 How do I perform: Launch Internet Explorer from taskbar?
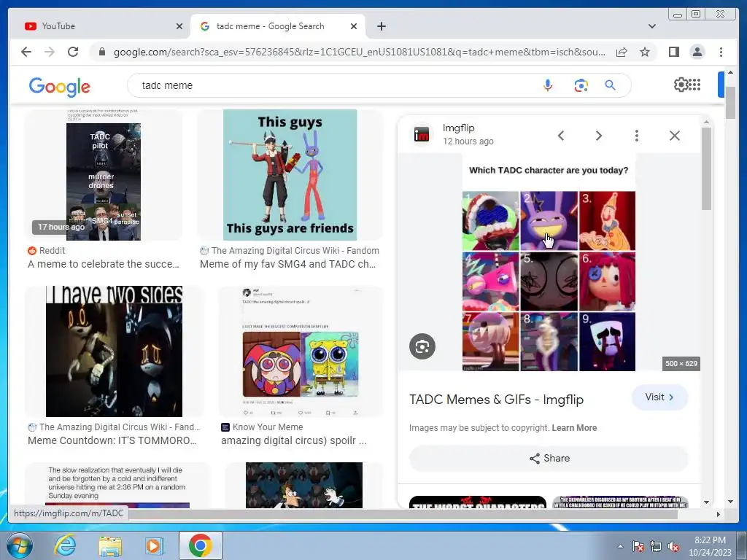pos(65,545)
